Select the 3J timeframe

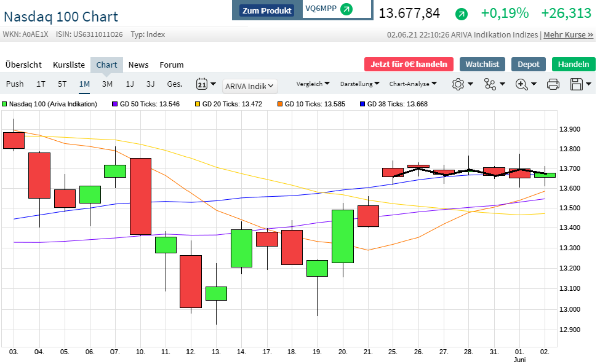tap(150, 84)
